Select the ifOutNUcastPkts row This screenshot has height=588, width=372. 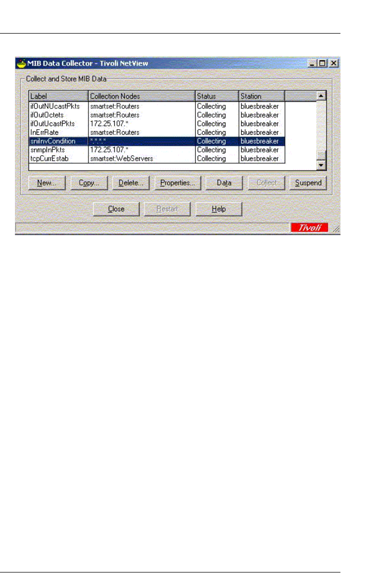(157, 106)
